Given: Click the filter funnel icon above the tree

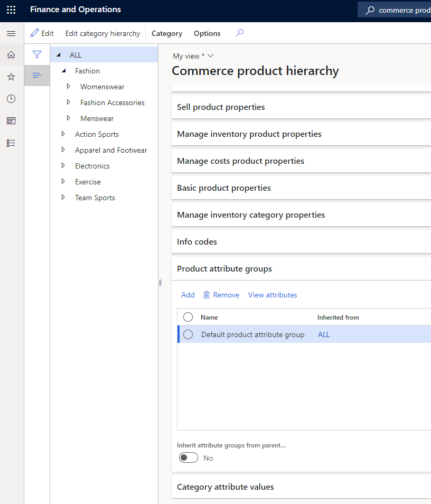Looking at the screenshot, I should click(x=37, y=54).
